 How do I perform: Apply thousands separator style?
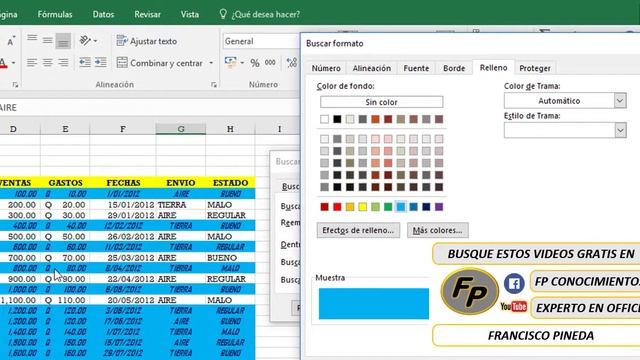point(270,62)
